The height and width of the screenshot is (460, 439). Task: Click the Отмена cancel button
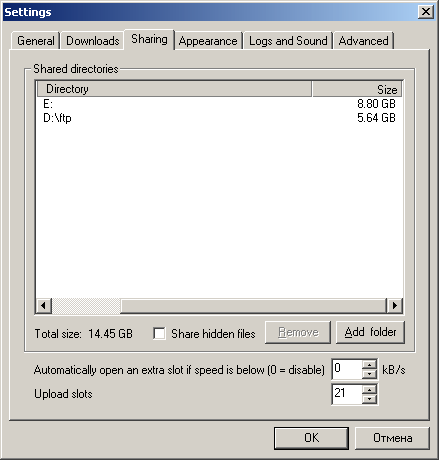point(392,438)
